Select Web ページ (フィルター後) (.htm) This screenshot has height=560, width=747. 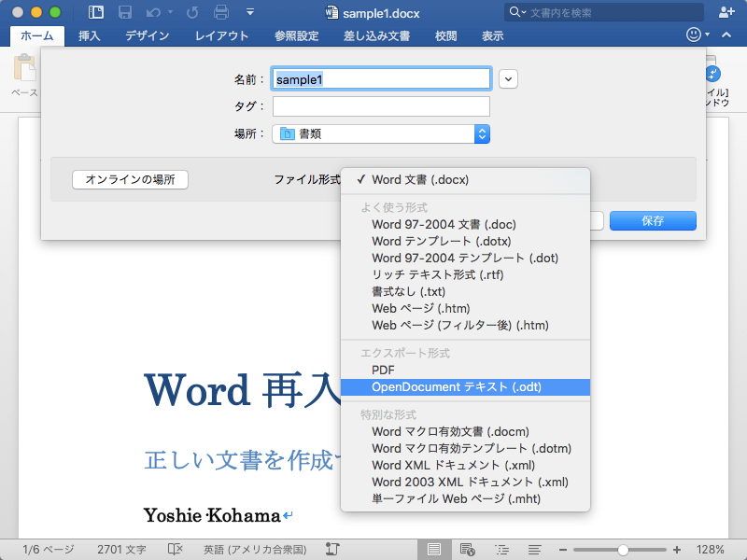pos(465,325)
